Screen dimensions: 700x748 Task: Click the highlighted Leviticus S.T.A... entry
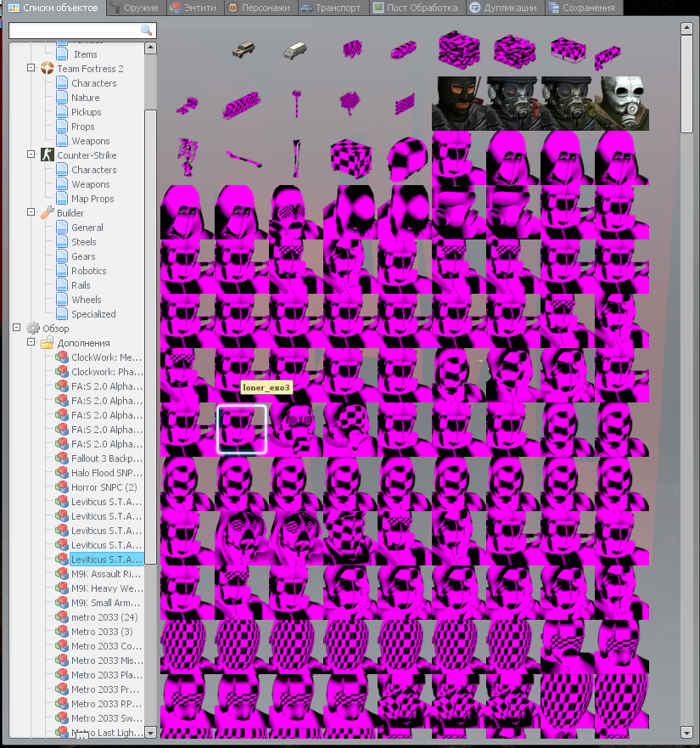point(106,560)
